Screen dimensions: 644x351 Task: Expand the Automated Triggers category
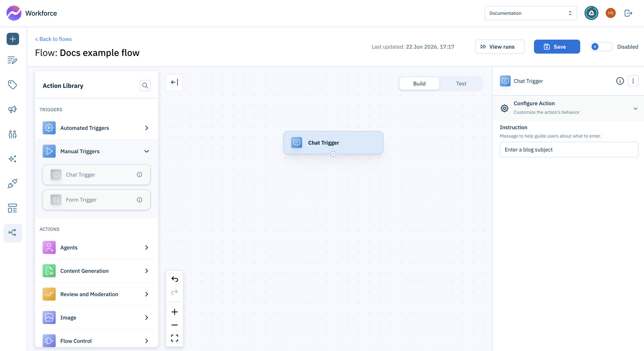point(97,128)
